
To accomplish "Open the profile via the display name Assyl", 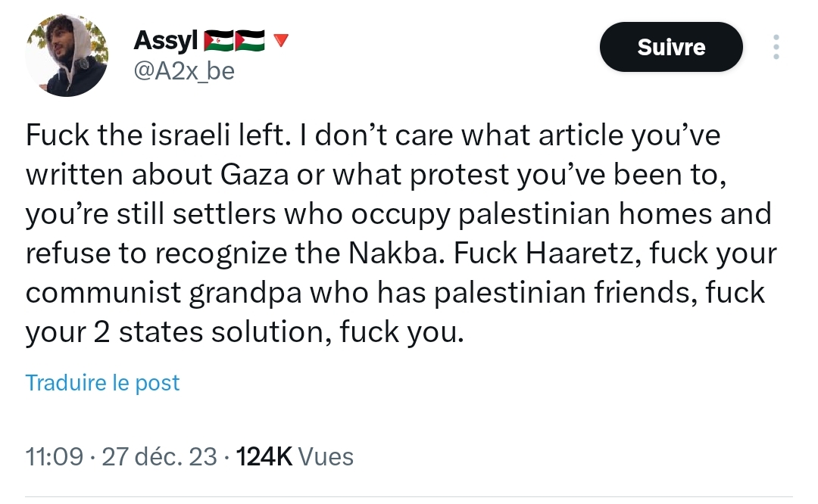I will [x=166, y=41].
